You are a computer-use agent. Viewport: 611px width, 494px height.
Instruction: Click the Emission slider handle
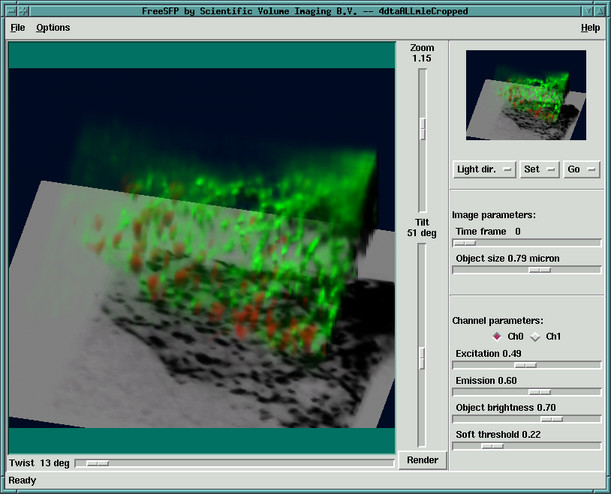(540, 392)
